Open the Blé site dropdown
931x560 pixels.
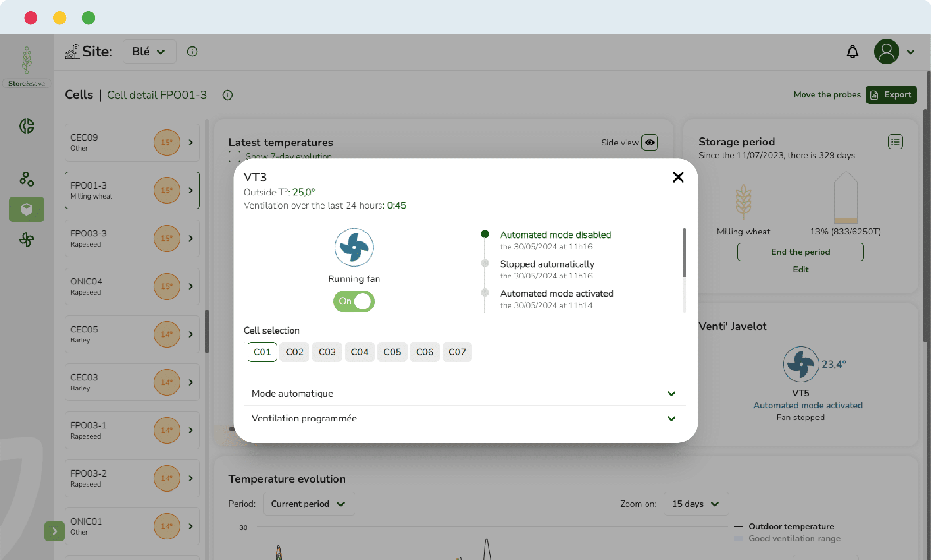149,52
